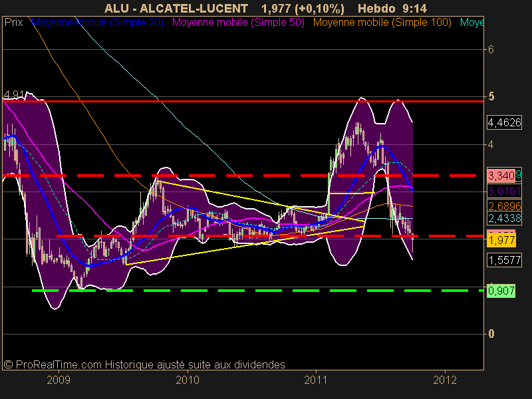Screen dimensions: 532x399
Task: Click the 2012 time axis label
Action: 445,380
